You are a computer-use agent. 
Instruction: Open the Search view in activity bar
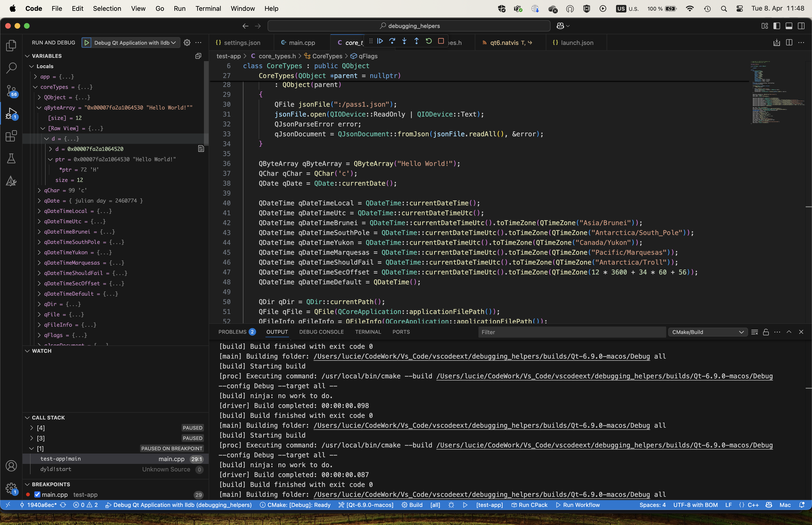tap(11, 68)
